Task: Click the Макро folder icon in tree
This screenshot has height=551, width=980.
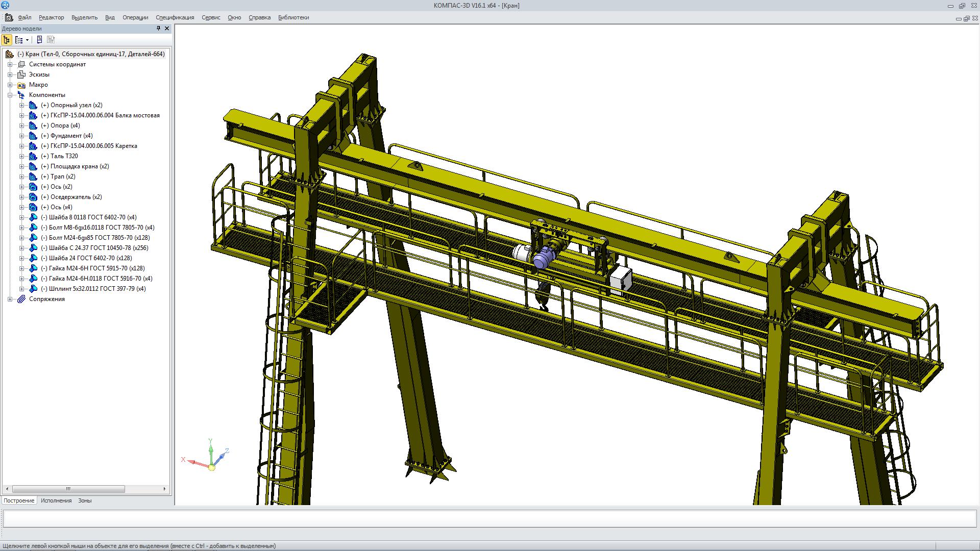Action: 21,85
